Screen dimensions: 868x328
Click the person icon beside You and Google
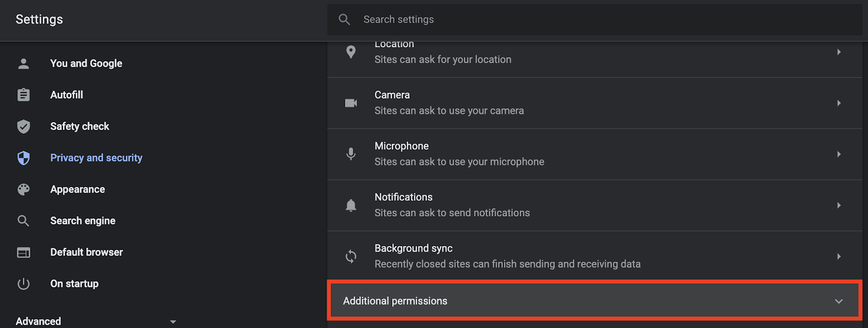click(23, 63)
